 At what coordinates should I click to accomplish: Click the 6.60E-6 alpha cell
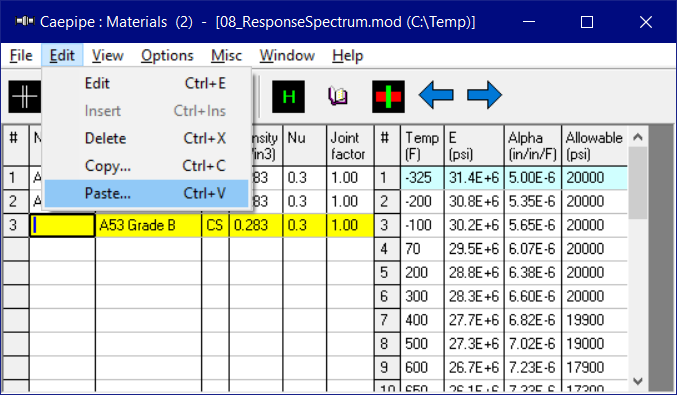pyautogui.click(x=532, y=297)
